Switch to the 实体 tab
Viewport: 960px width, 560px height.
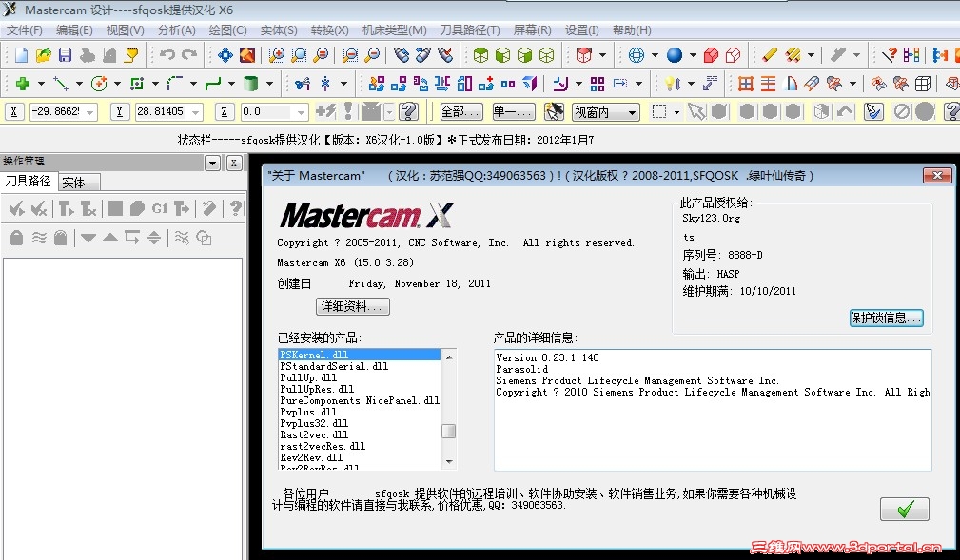79,183
